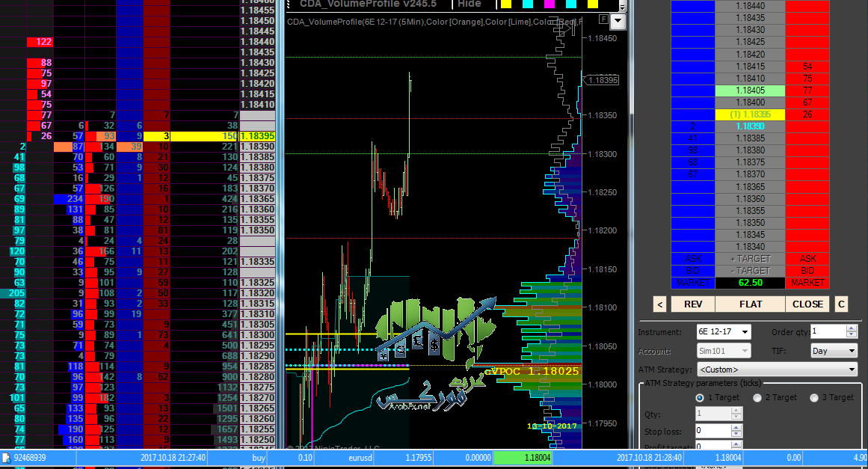This screenshot has height=469, width=868.
Task: Click 'eurusd' in the bottom trade row
Action: coord(360,458)
